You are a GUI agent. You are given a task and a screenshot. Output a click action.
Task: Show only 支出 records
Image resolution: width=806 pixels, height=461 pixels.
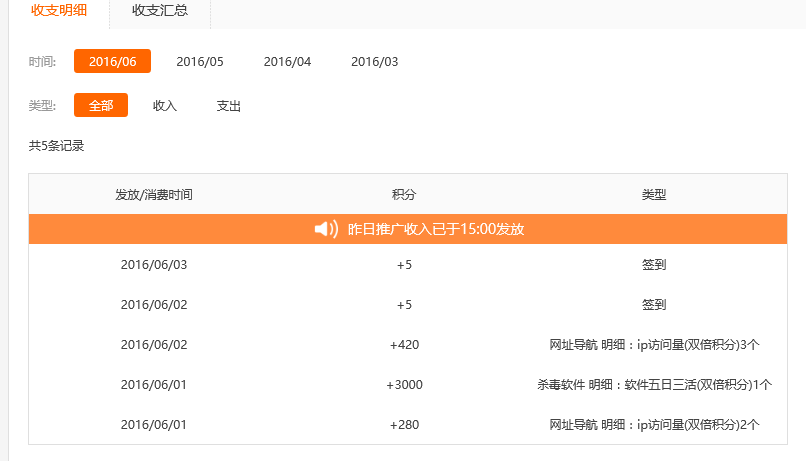click(229, 106)
